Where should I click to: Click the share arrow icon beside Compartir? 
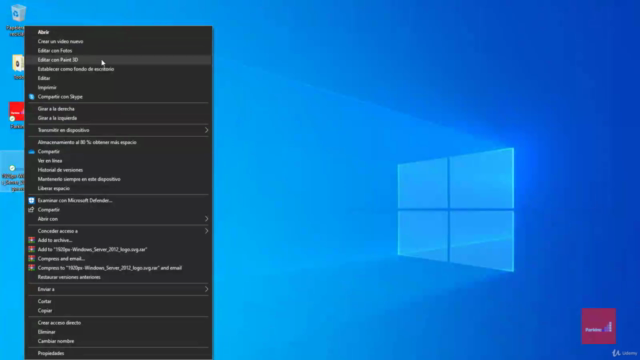point(31,210)
